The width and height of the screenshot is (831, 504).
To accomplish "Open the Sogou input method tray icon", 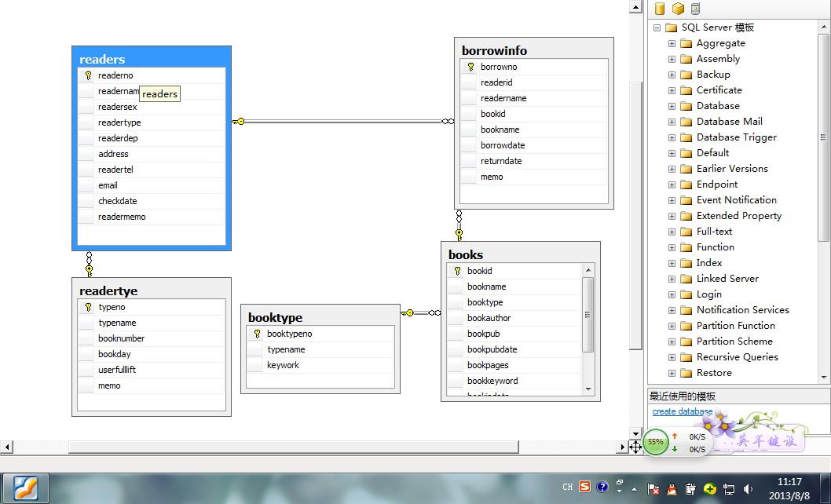I will (x=584, y=487).
